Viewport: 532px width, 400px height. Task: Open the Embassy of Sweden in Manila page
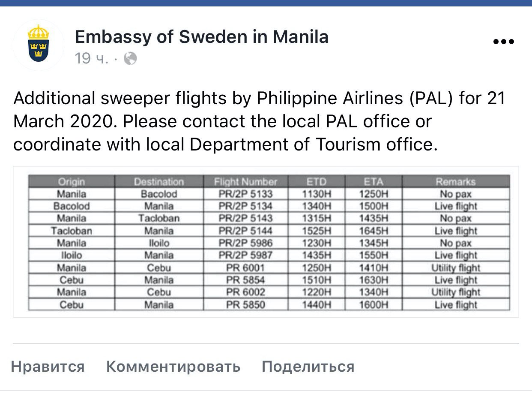[202, 37]
